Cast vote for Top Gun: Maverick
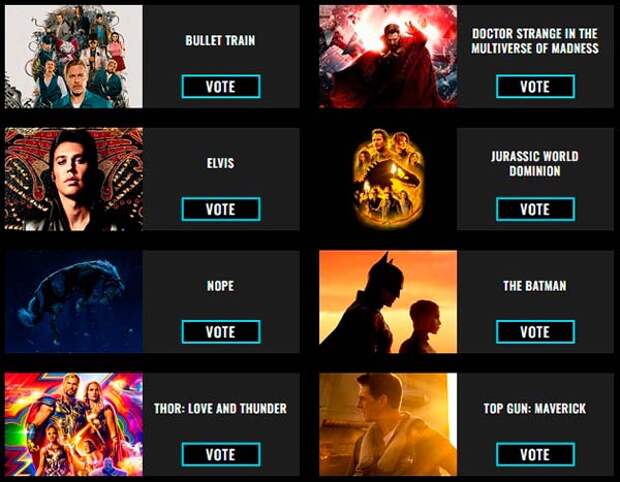 (x=535, y=454)
